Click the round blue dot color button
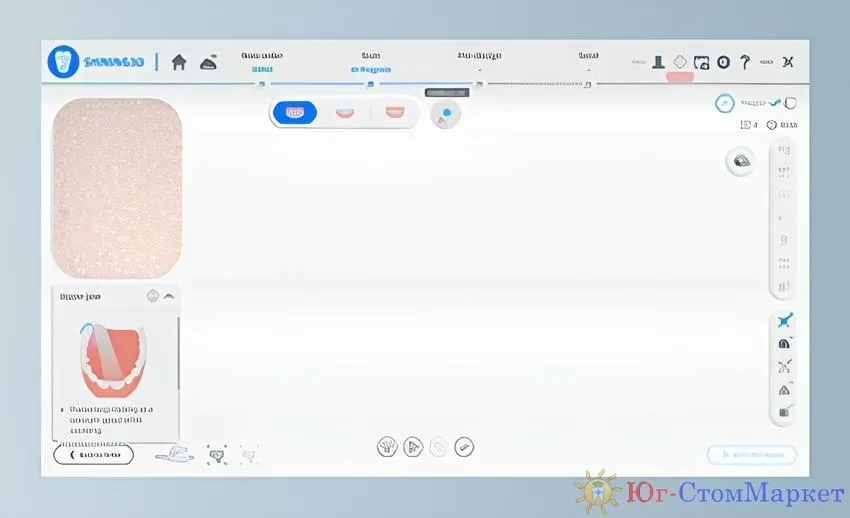850x518 pixels. click(446, 114)
